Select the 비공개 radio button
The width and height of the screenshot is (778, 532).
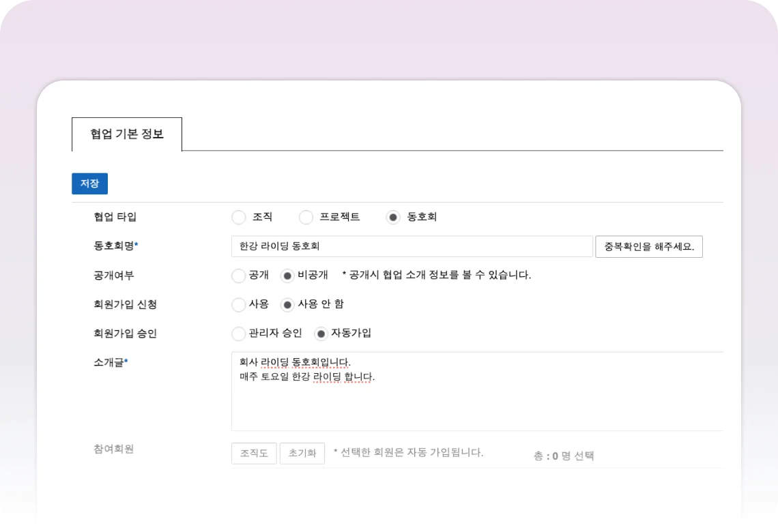tap(287, 276)
